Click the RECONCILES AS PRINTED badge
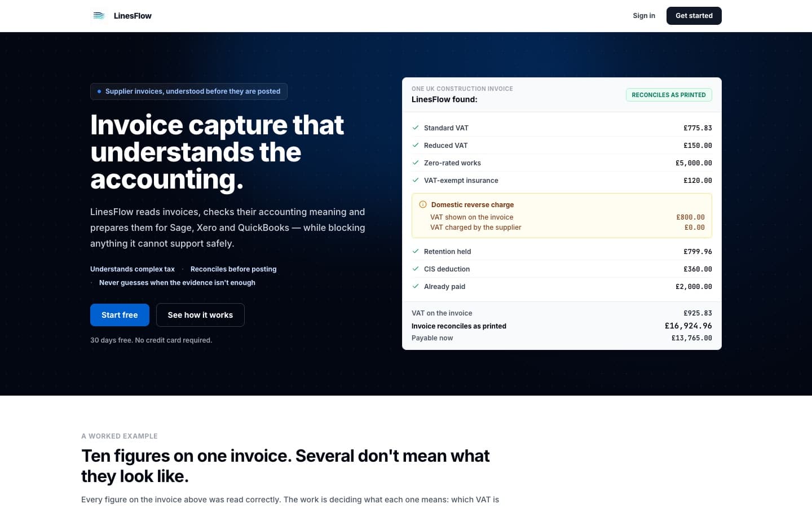812x508 pixels. click(669, 95)
